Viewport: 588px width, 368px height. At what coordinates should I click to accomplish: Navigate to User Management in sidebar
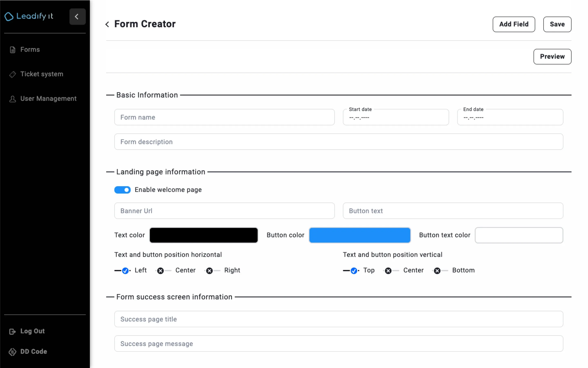pyautogui.click(x=48, y=99)
